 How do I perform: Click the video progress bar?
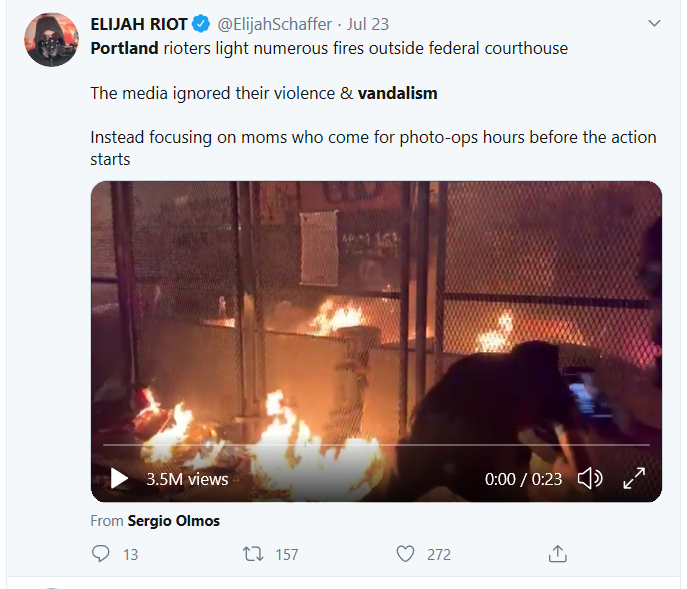click(376, 444)
